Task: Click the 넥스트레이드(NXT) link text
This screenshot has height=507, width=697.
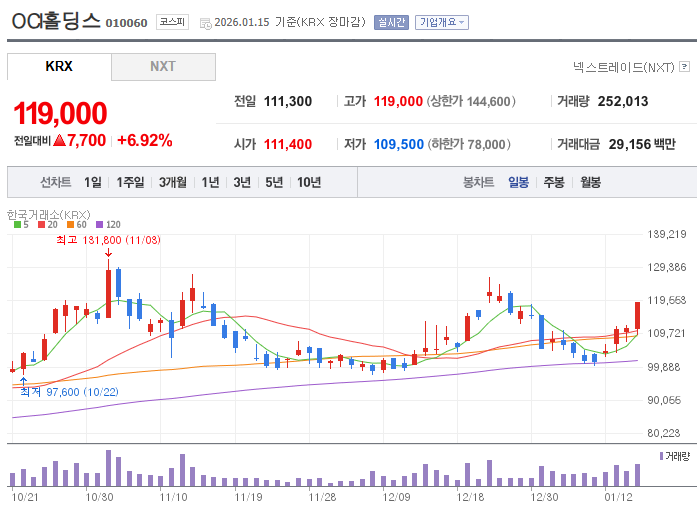Action: (624, 67)
